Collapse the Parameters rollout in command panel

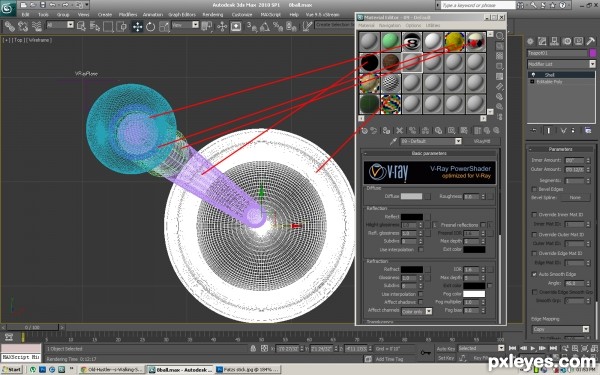561,149
